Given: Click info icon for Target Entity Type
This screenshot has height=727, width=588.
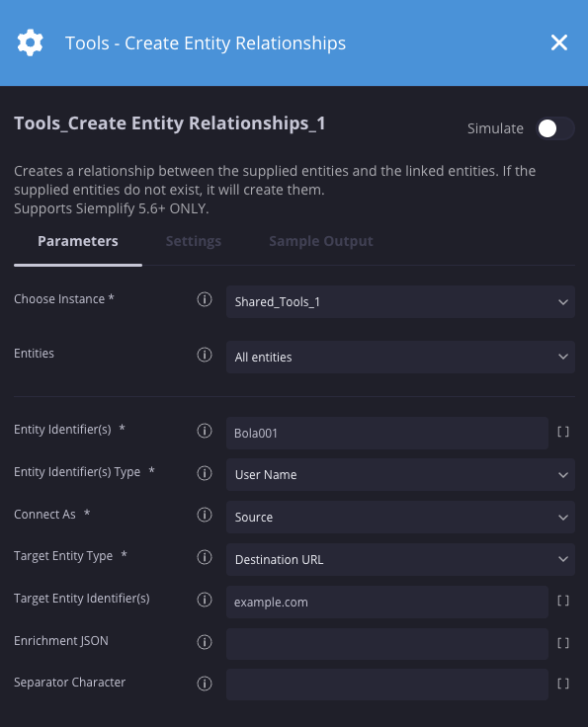Looking at the screenshot, I should click(x=204, y=557).
